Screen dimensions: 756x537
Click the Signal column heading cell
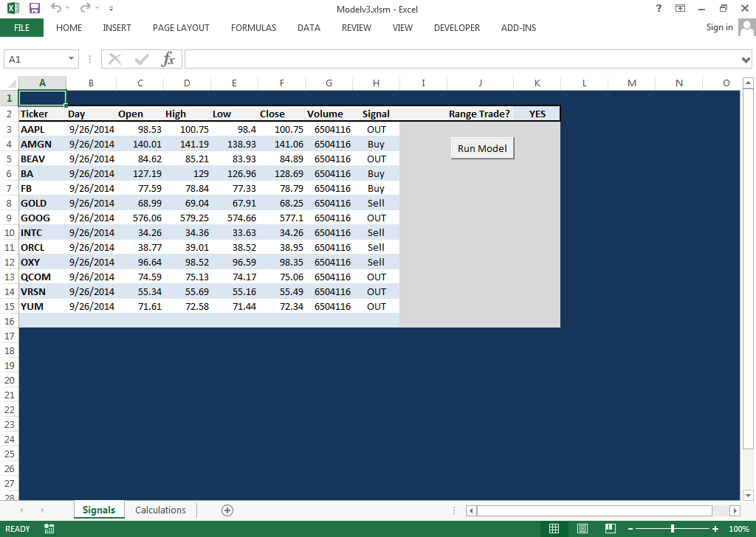point(376,114)
